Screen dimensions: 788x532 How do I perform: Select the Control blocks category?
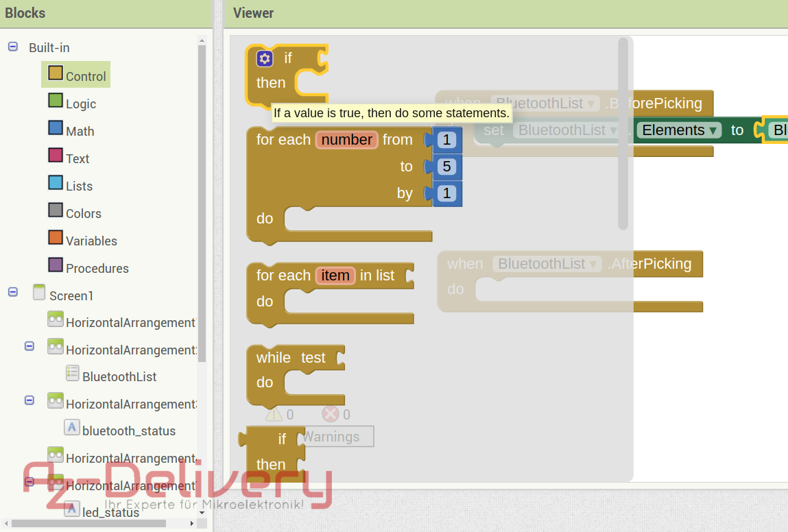[x=76, y=75]
